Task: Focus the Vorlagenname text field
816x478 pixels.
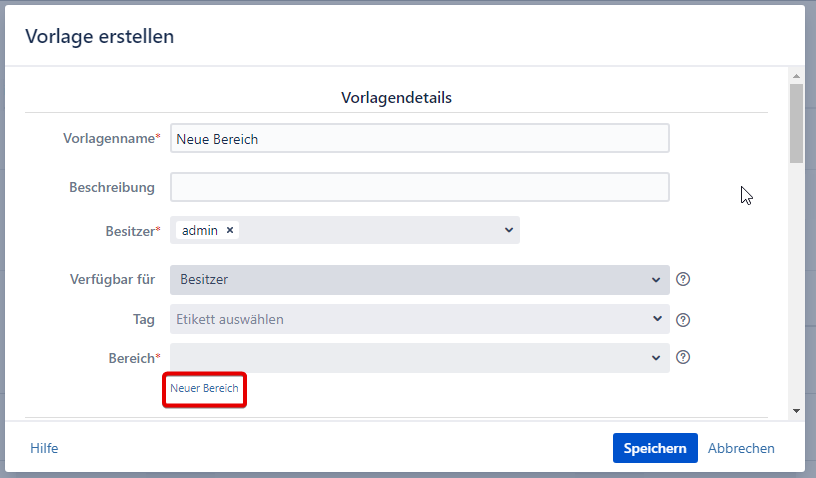Action: 420,139
